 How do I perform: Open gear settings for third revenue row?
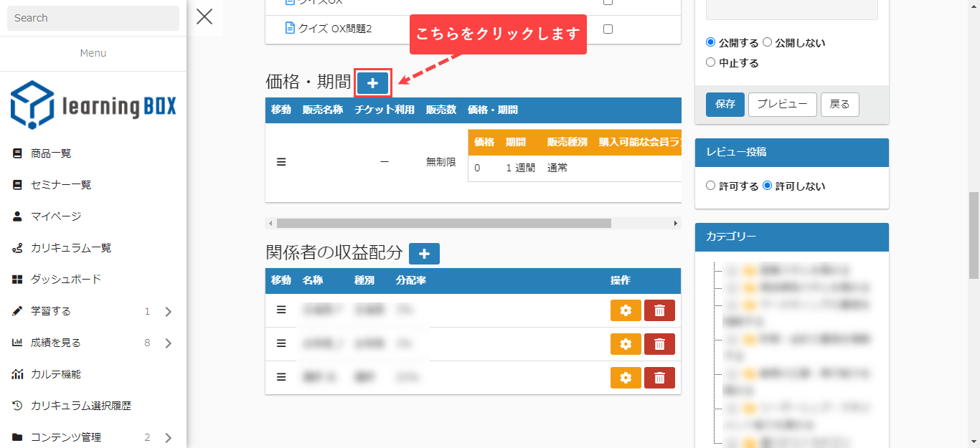point(626,378)
